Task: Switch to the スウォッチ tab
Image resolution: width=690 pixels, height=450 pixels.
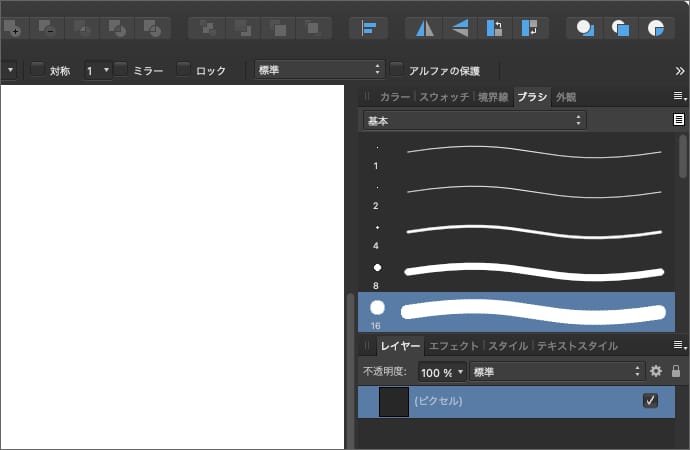Action: pyautogui.click(x=442, y=97)
